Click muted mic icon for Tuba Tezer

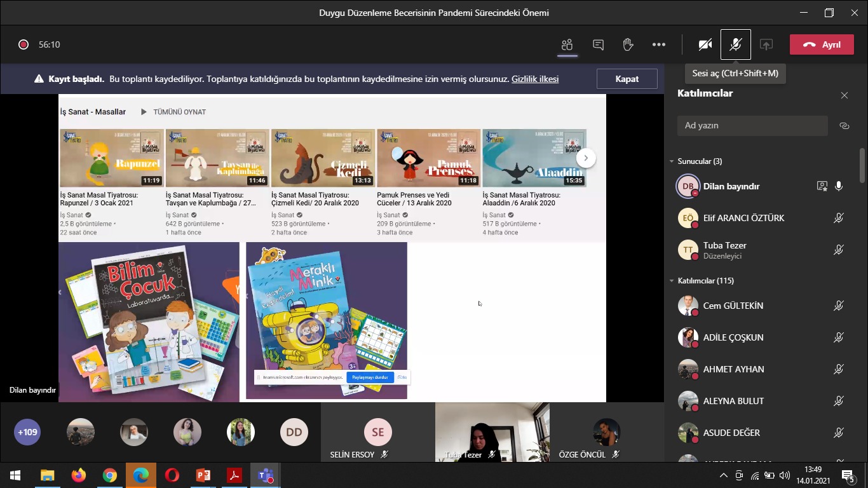(x=839, y=250)
